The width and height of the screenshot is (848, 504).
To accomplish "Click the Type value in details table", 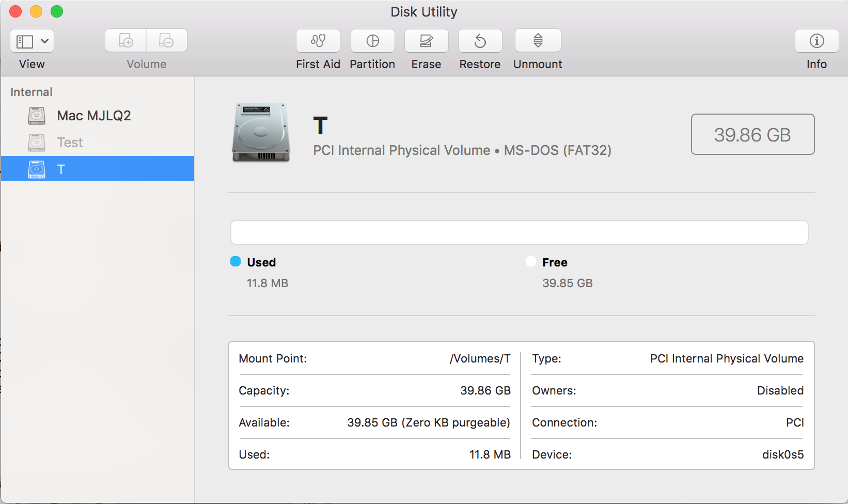I will tap(727, 358).
